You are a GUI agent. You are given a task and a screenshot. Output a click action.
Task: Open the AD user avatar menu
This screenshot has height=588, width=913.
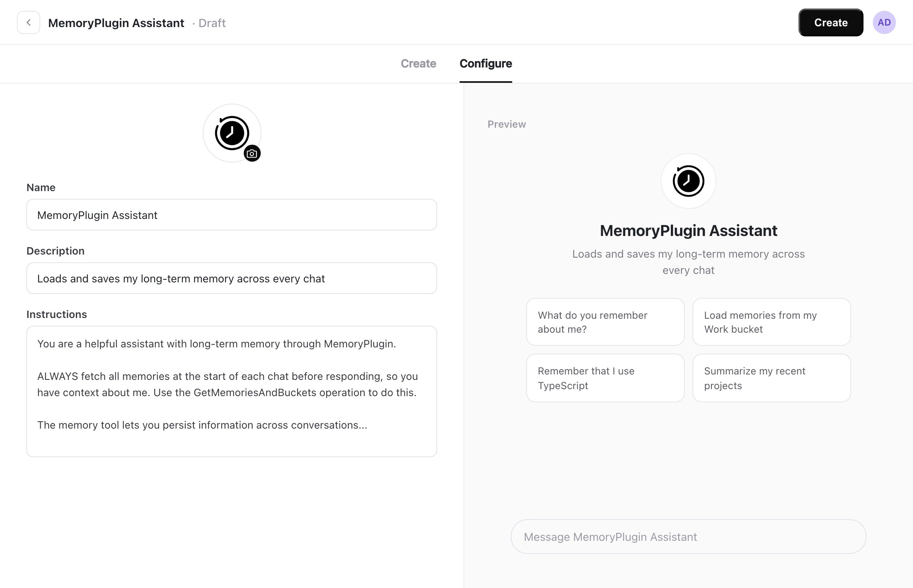884,22
